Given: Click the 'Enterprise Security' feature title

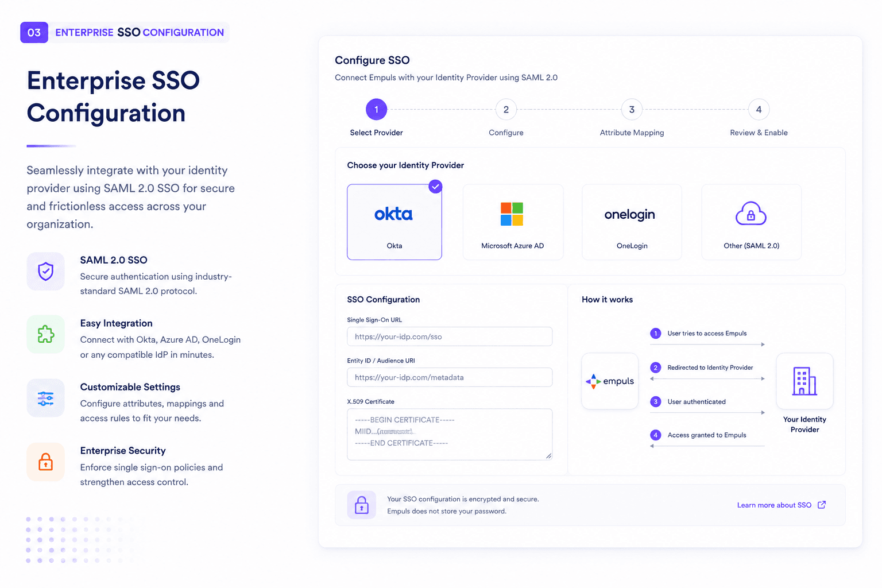Looking at the screenshot, I should click(x=123, y=451).
